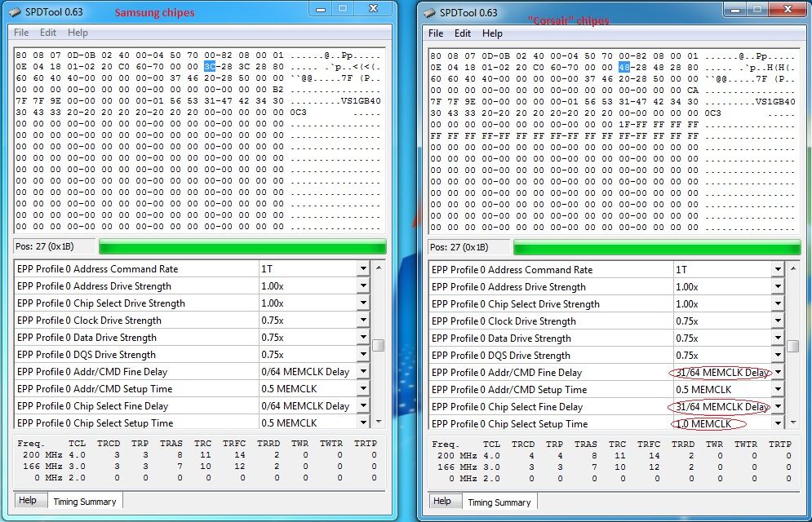This screenshot has width=812, height=522.
Task: Open Help menu in right SPDTool window
Action: pos(492,33)
